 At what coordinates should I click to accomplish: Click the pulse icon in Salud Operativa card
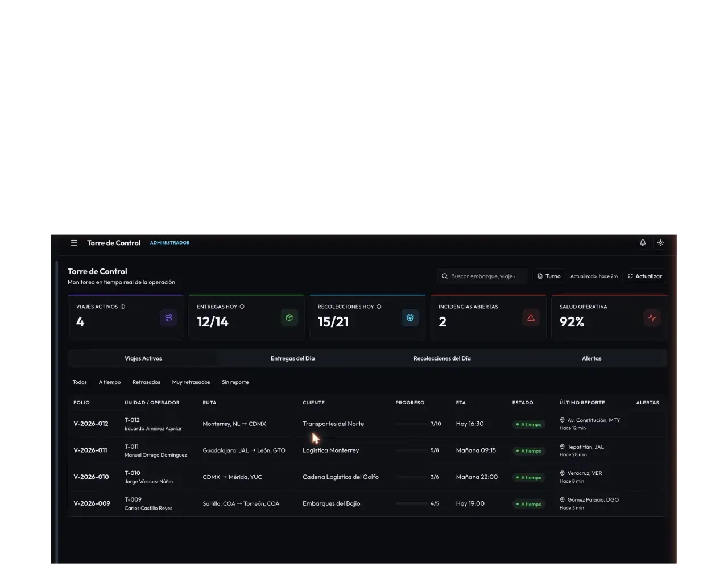tap(652, 318)
